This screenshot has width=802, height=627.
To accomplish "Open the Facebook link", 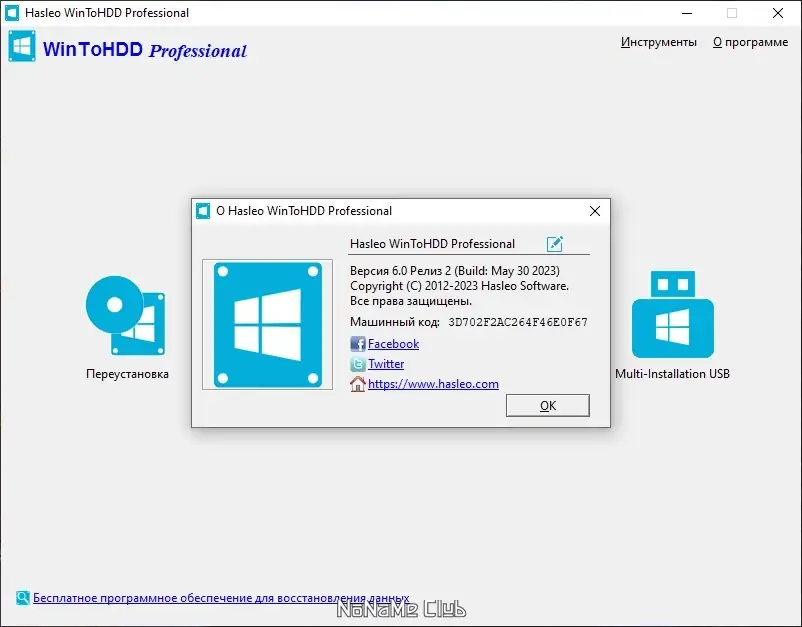I will [393, 344].
